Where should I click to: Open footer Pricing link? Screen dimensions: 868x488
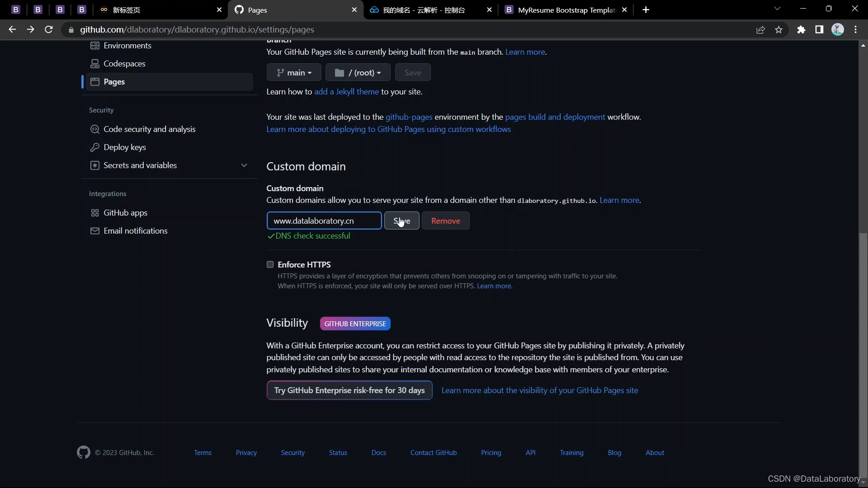coord(491,453)
